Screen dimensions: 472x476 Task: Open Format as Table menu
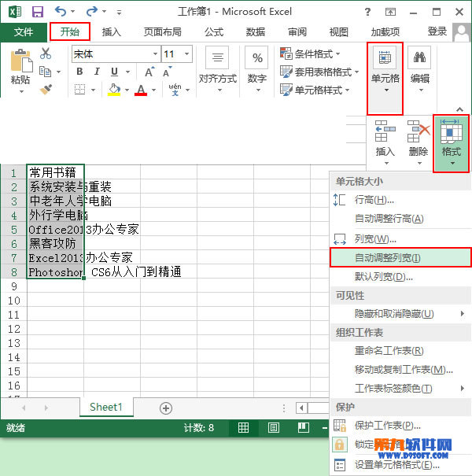[x=319, y=72]
